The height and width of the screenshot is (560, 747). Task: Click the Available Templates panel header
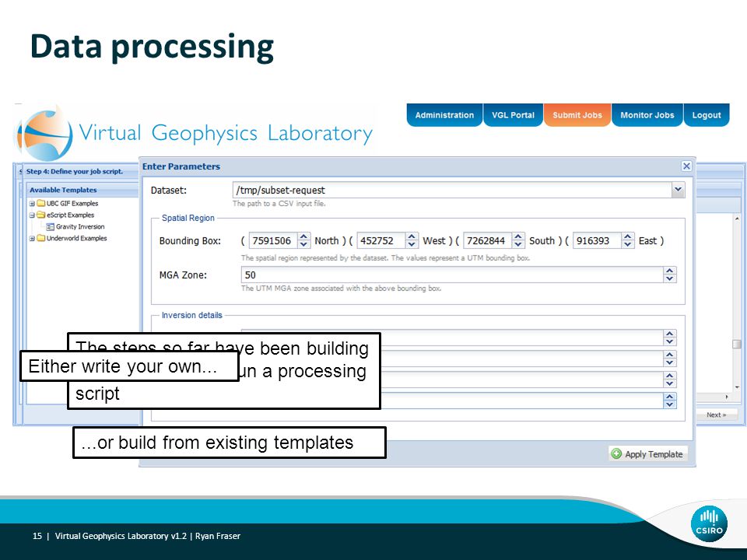pos(82,190)
